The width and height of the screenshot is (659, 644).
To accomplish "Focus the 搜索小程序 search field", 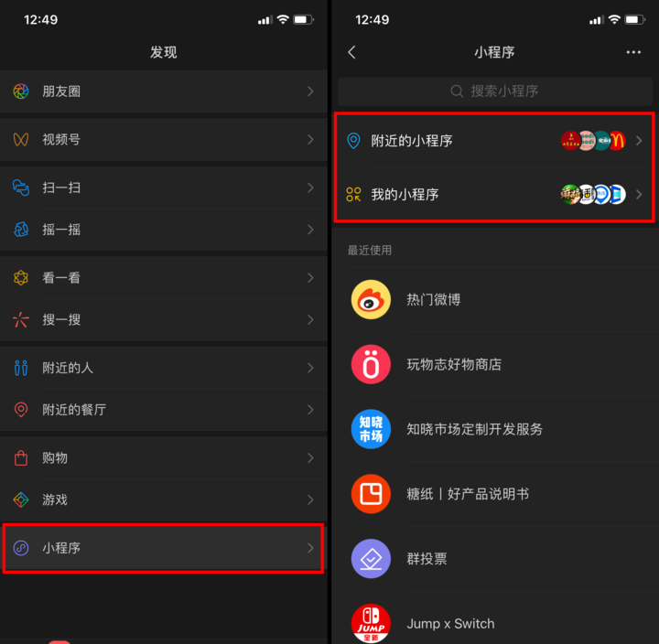I will (494, 91).
